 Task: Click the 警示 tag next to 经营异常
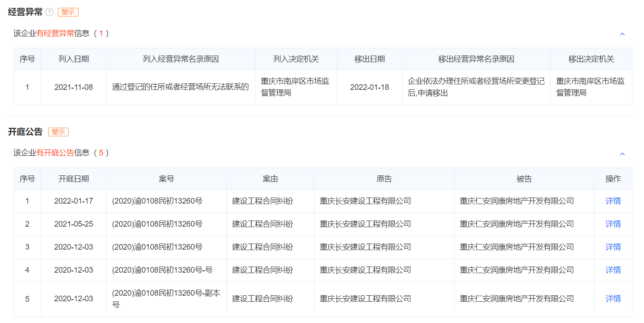(x=68, y=12)
